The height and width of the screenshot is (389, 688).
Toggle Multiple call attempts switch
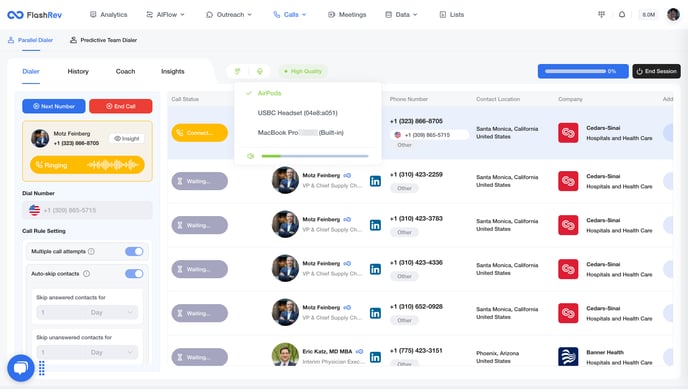(134, 251)
